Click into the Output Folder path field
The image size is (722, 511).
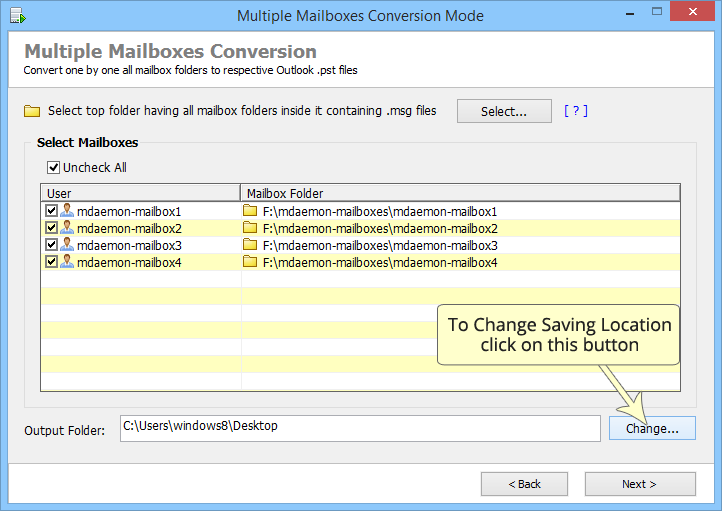coord(360,428)
